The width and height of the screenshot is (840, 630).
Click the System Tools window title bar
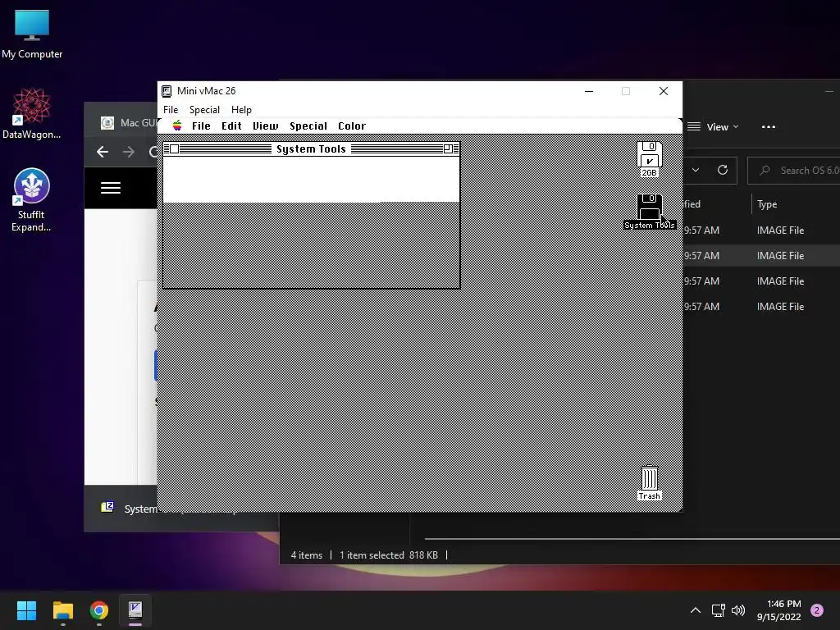tap(311, 149)
